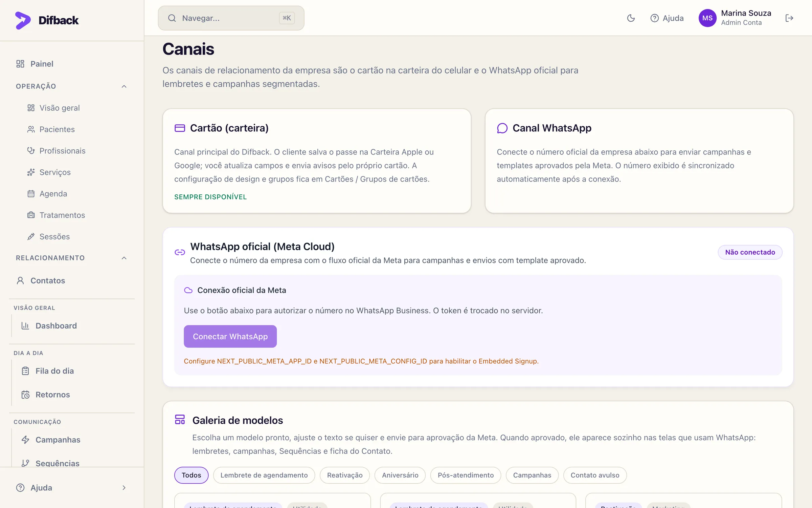Expand the bottom Ajuda sidebar arrow
Image resolution: width=812 pixels, height=508 pixels.
pos(124,488)
